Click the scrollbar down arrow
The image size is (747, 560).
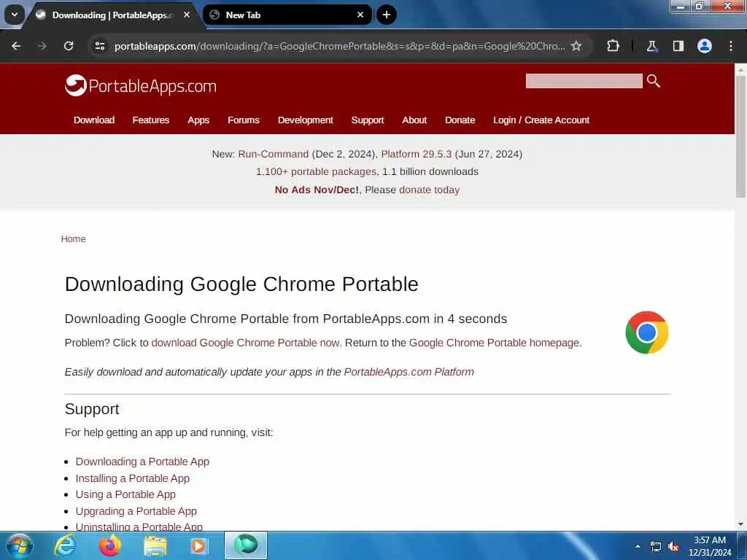tap(740, 524)
